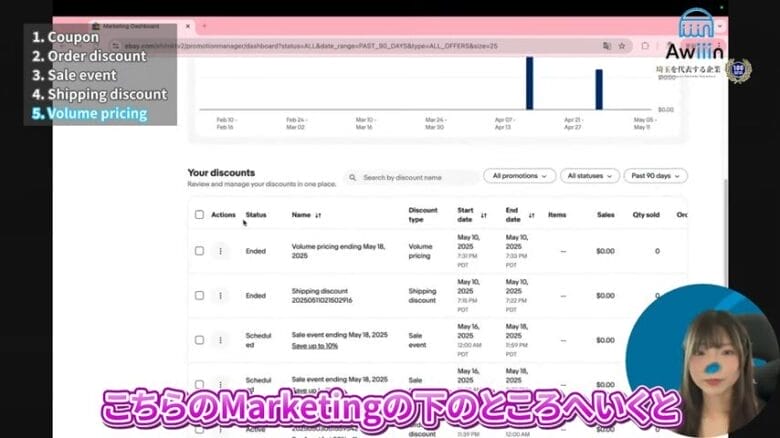
Task: Open a new browser tab
Action: (204, 26)
